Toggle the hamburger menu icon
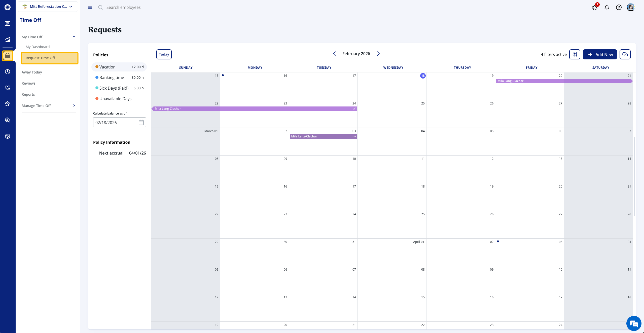 click(x=90, y=7)
